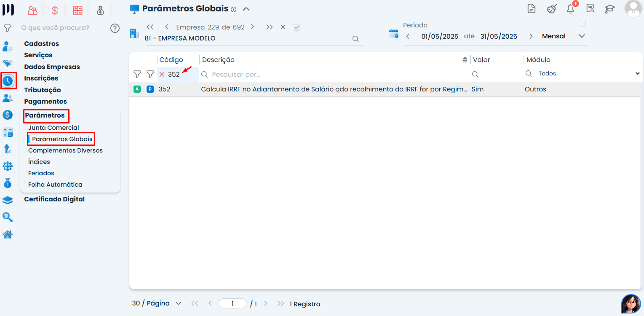
Task: Click the building icon beside the company name
Action: 134,33
